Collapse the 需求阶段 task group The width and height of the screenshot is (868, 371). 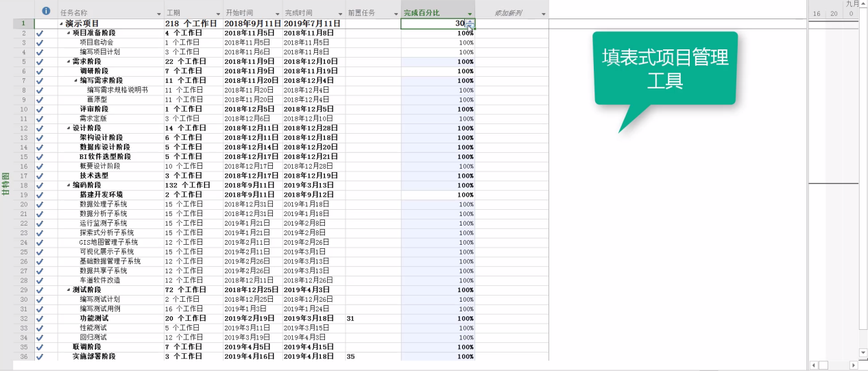[69, 62]
